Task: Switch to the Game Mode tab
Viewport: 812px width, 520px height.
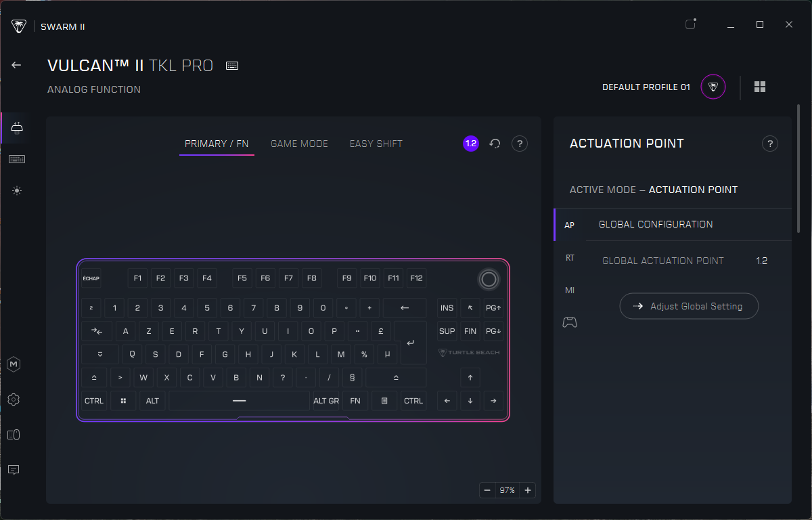Action: [299, 144]
